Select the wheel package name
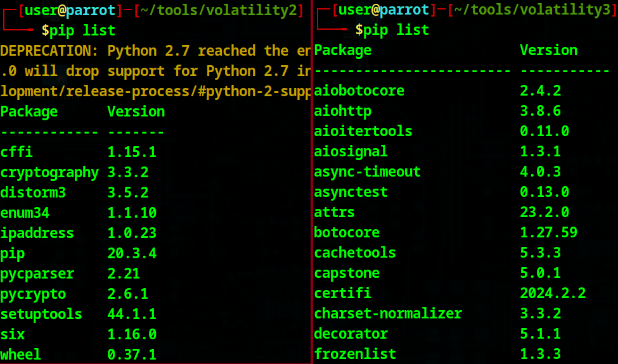The image size is (618, 364). pos(20,355)
